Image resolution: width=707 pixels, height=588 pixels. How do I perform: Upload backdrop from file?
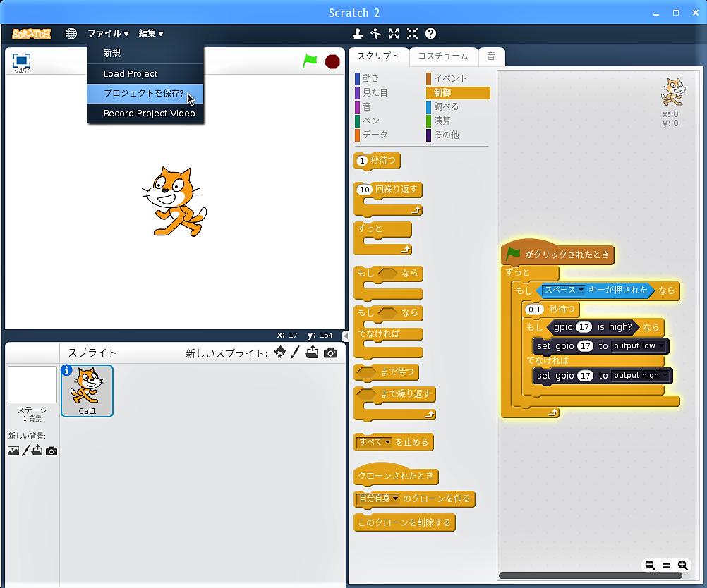[x=37, y=450]
